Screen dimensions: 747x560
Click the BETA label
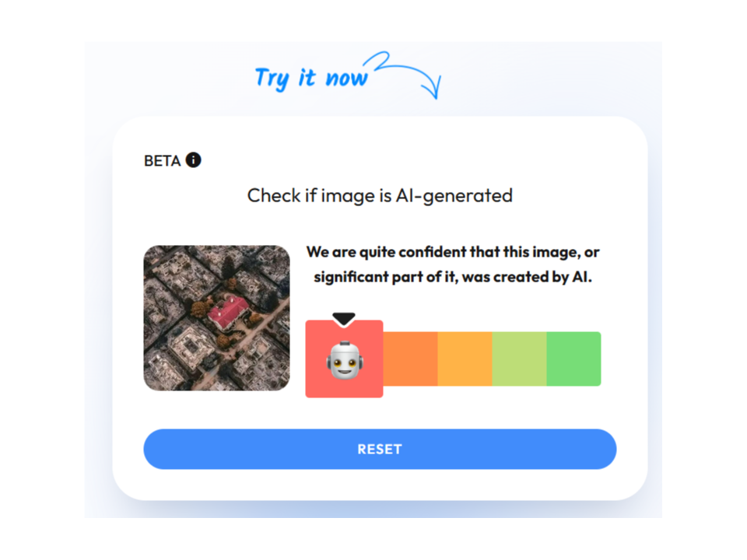163,161
